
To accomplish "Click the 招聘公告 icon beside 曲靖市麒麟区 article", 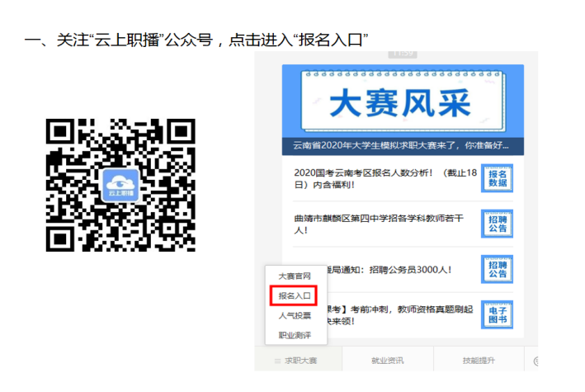I will [497, 224].
